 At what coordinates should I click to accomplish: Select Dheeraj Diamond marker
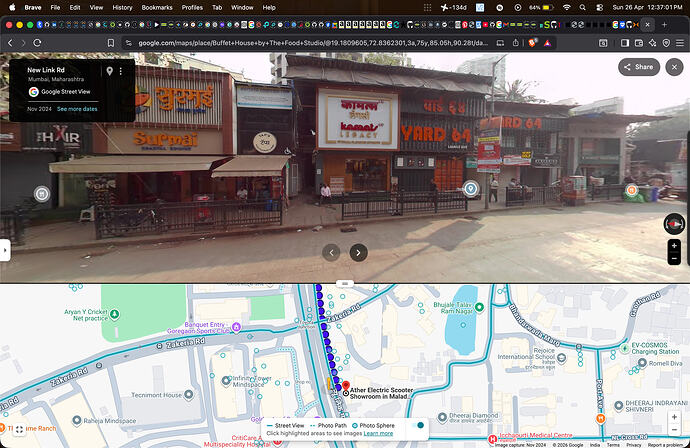(x=442, y=416)
